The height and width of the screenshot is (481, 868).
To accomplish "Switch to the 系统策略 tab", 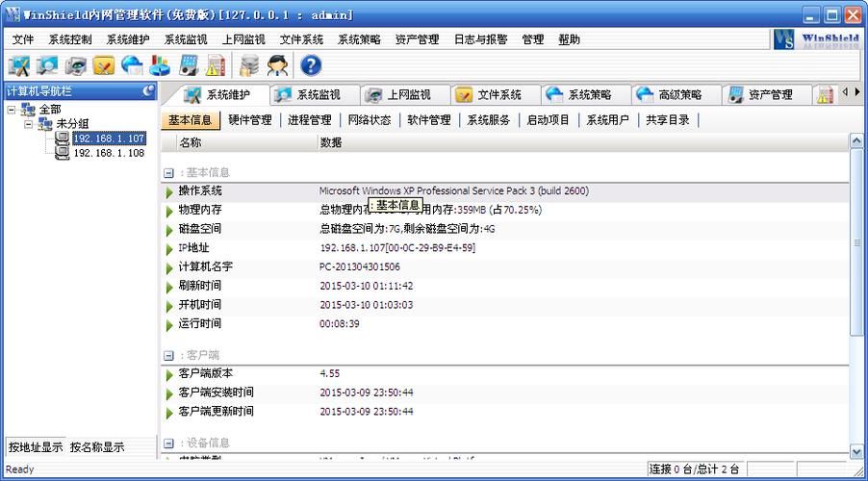I will (x=587, y=94).
